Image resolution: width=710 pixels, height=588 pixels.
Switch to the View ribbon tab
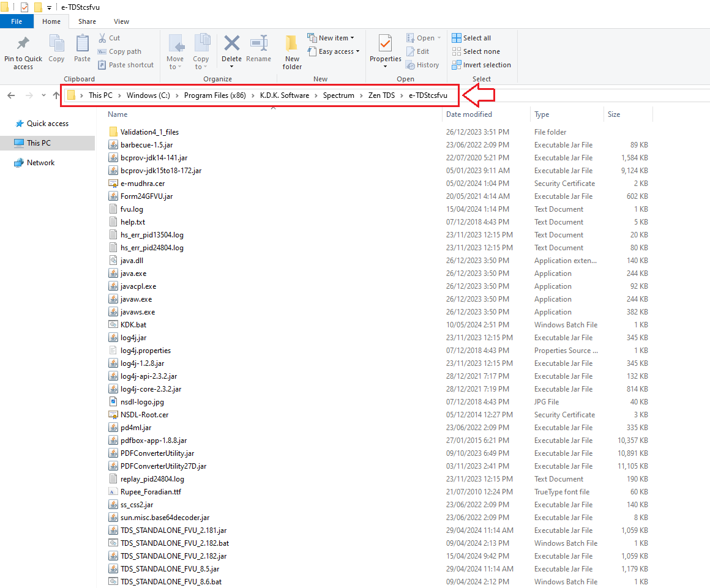click(x=121, y=21)
